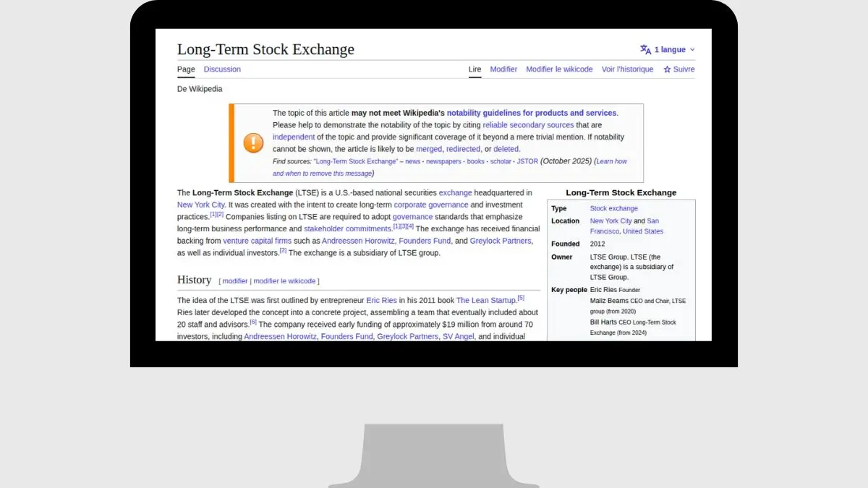Select the infobox Founded value 2012
The image size is (868, 488).
point(597,244)
